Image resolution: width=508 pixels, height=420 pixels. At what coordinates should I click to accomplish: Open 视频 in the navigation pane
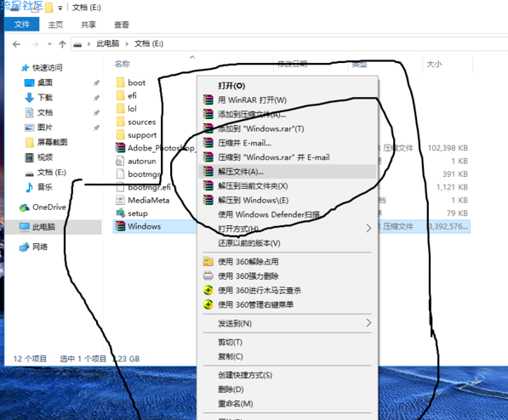pyautogui.click(x=45, y=157)
